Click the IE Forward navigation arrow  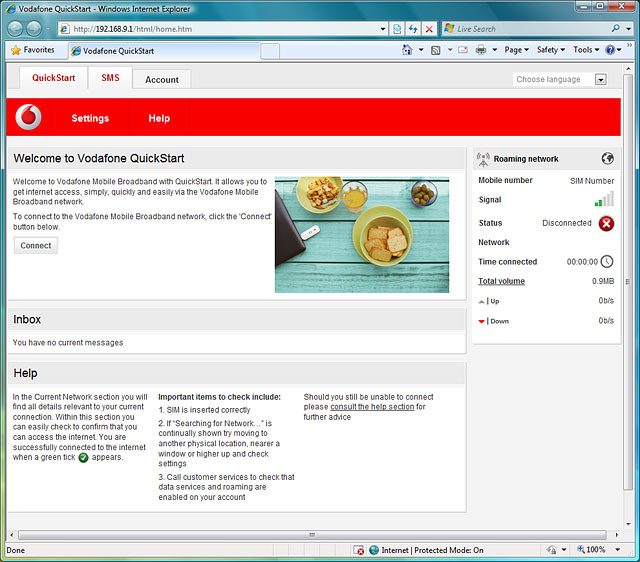click(34, 29)
